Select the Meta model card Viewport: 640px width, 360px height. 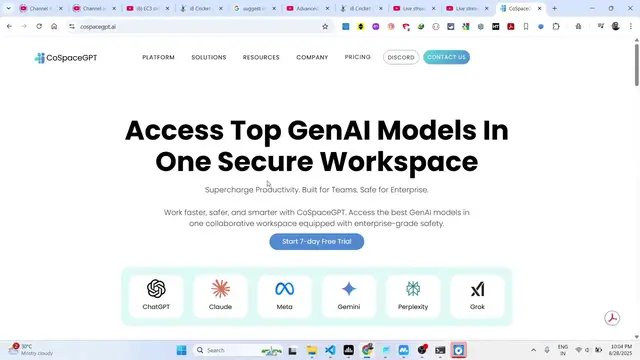[x=284, y=296]
